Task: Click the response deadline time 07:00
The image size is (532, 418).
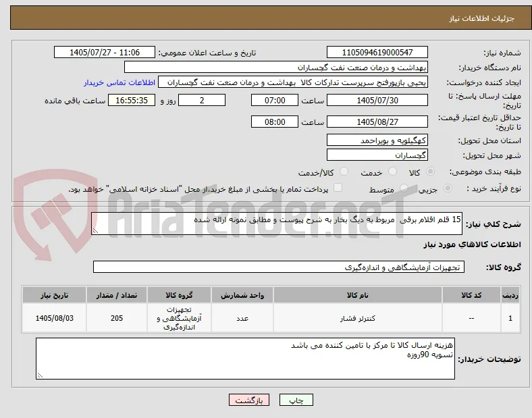Action: 275,100
